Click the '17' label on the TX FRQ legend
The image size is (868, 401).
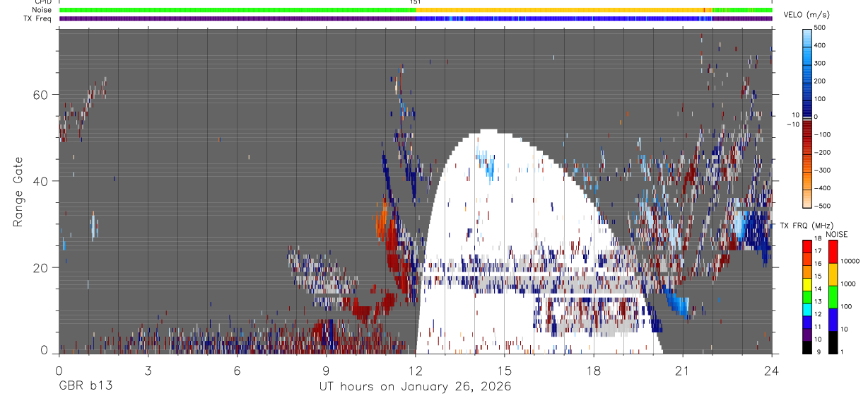click(x=819, y=251)
